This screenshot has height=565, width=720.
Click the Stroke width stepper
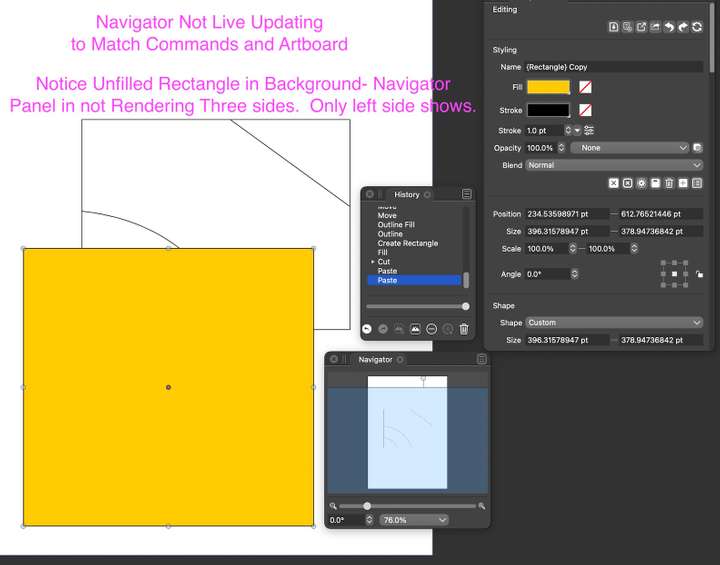[568, 130]
